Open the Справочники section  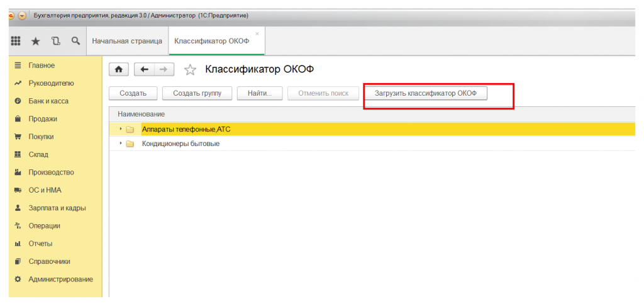49,261
